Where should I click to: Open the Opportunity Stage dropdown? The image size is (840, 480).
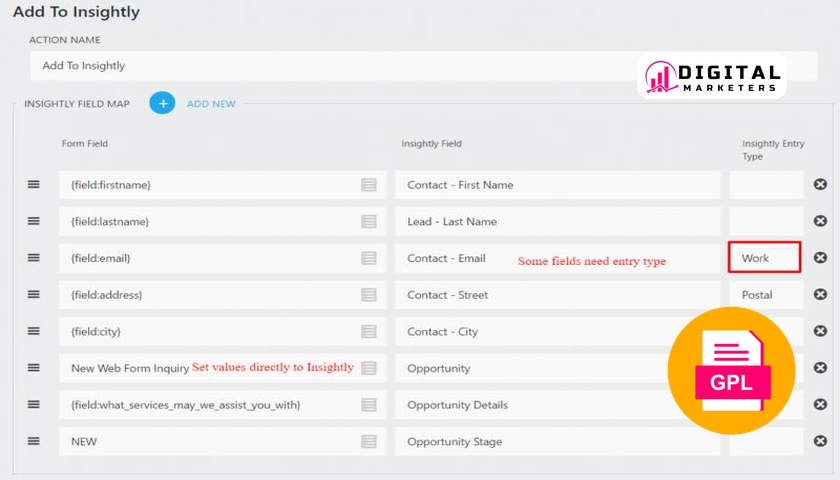558,441
